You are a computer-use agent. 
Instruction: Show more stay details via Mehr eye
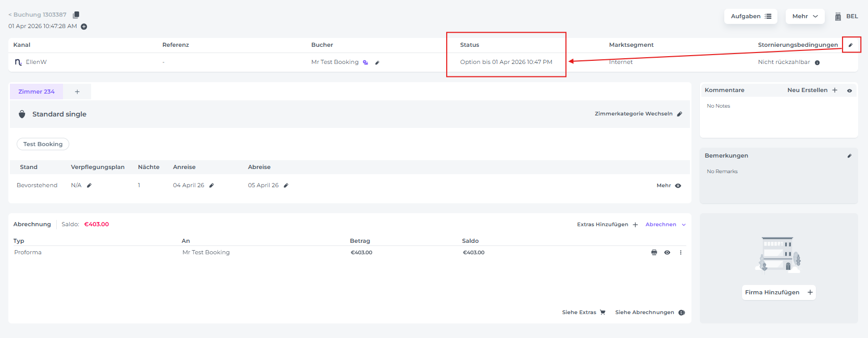(678, 186)
